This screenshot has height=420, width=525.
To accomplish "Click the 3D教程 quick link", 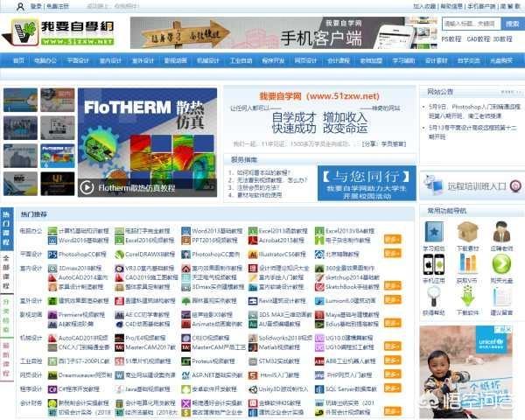I will [502, 38].
